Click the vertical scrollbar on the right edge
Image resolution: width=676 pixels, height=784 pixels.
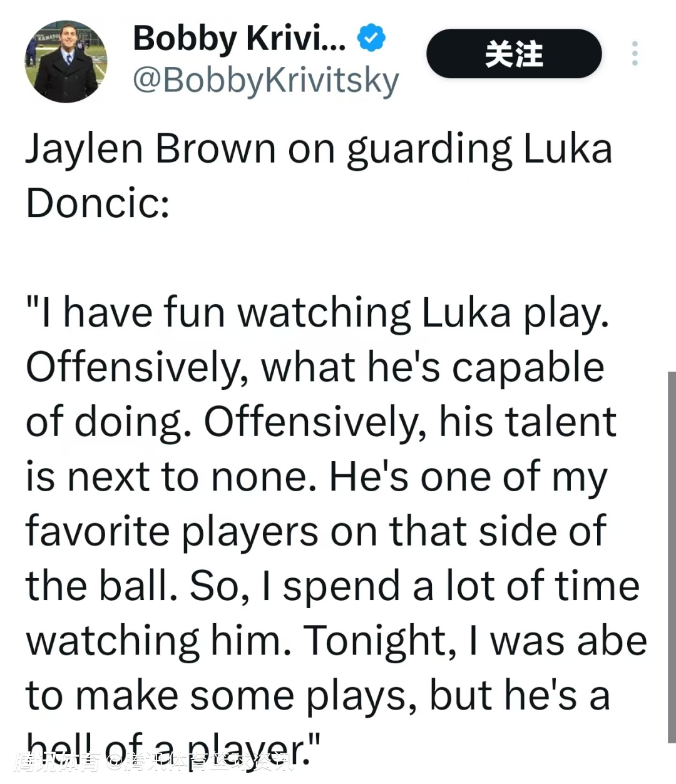pos(671,557)
